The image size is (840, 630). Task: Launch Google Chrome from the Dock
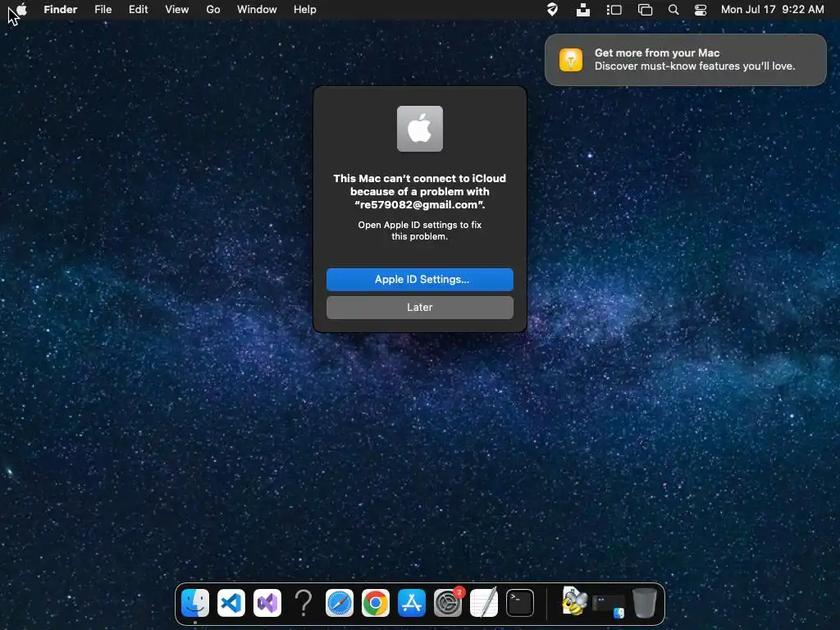375,603
